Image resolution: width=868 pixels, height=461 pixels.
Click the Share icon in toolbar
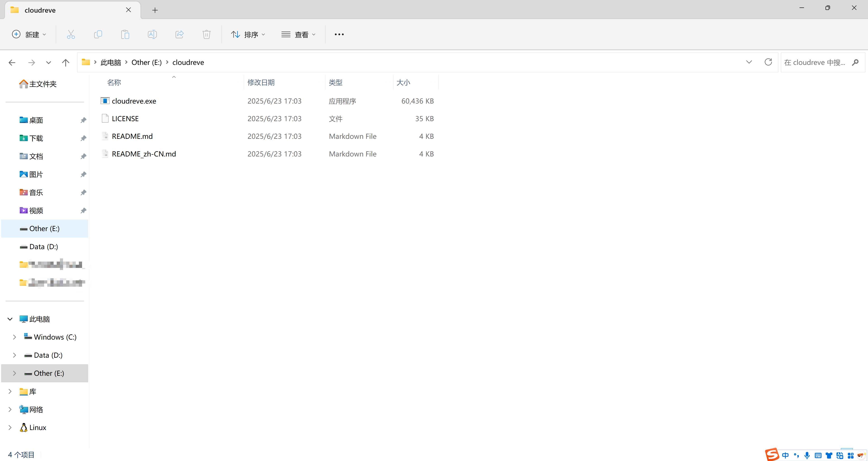pyautogui.click(x=180, y=34)
